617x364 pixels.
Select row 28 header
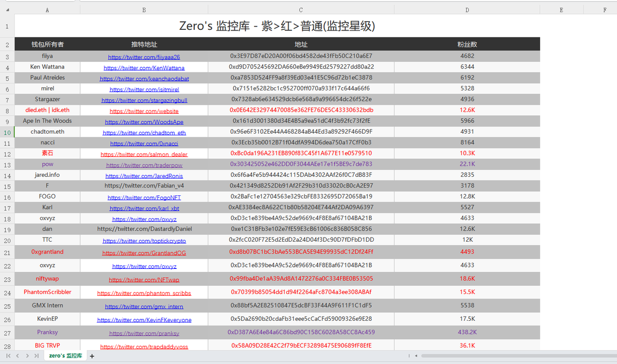click(7, 346)
